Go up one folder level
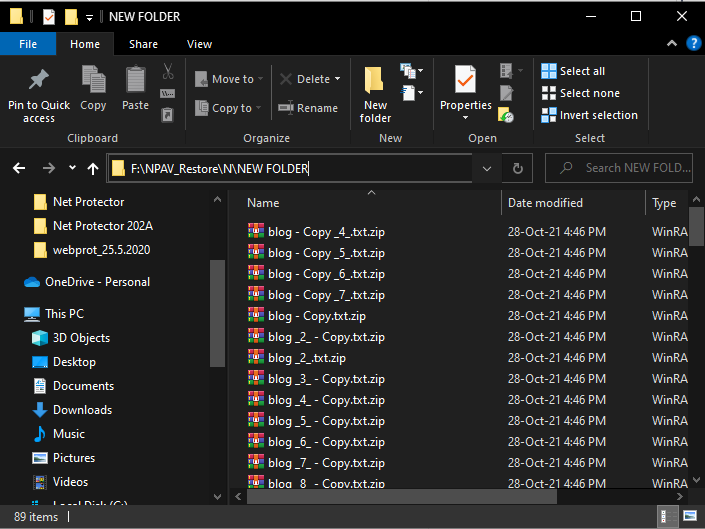The width and height of the screenshot is (705, 529). 93,169
